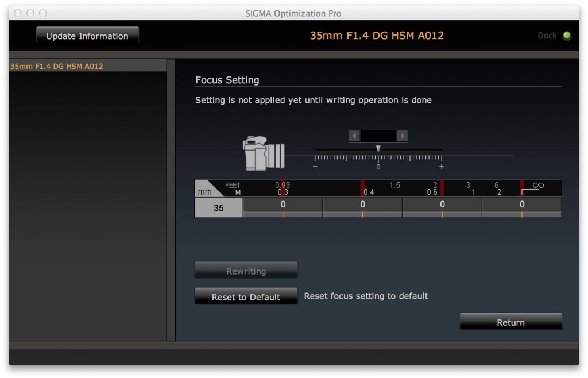
Task: Click the left arrow to decrease focus adjustment
Action: (x=355, y=136)
